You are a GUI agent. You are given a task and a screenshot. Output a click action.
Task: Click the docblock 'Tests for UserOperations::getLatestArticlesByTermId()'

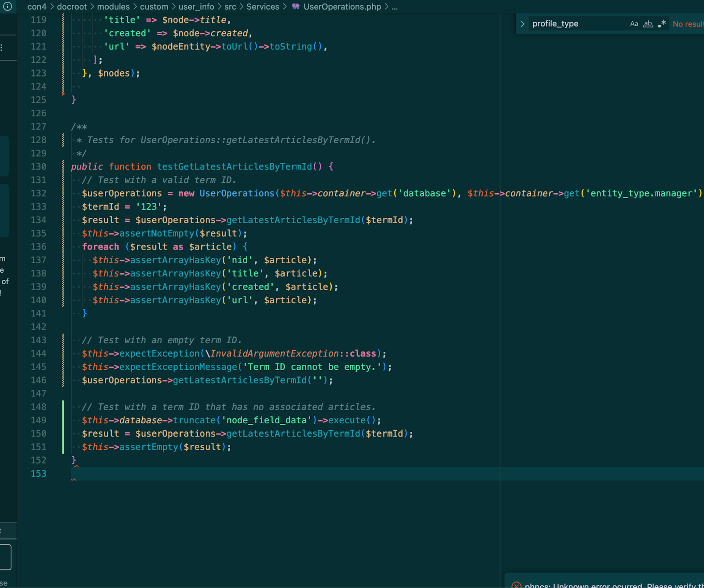pyautogui.click(x=231, y=140)
